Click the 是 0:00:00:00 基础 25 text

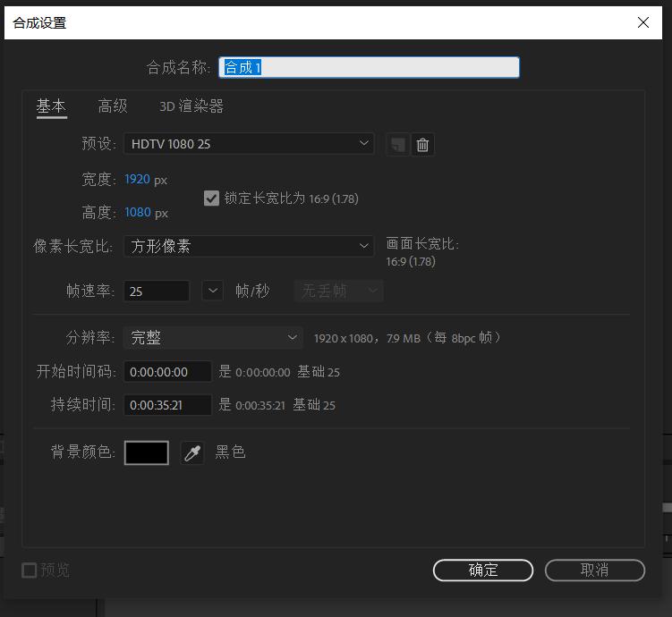279,372
